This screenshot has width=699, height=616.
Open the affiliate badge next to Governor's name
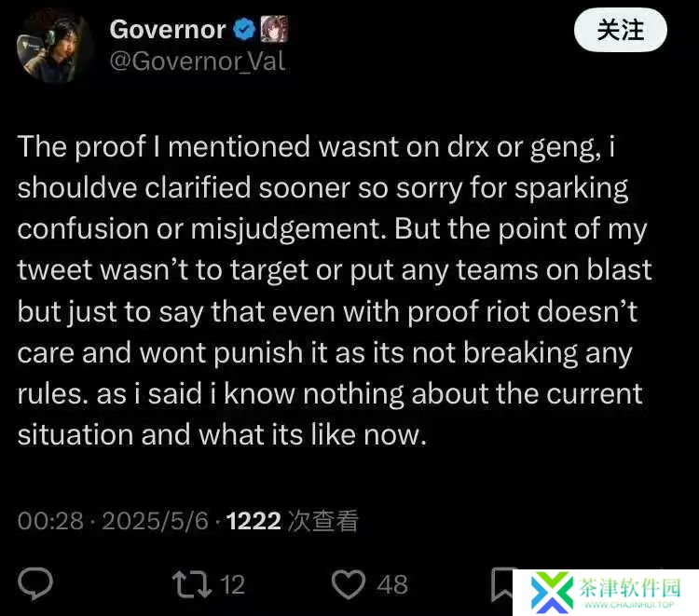(274, 29)
